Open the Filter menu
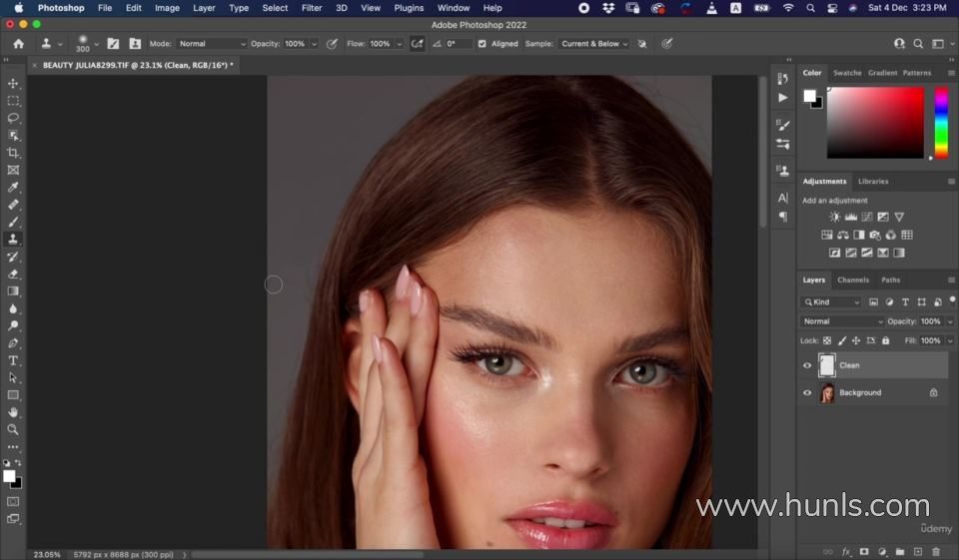 [x=312, y=8]
